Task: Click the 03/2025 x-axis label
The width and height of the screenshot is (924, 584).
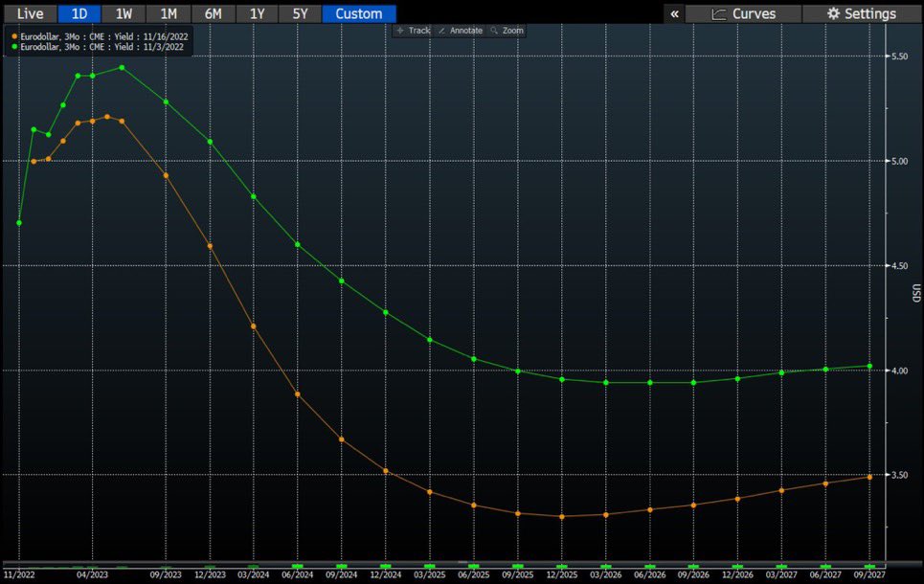Action: (430, 574)
